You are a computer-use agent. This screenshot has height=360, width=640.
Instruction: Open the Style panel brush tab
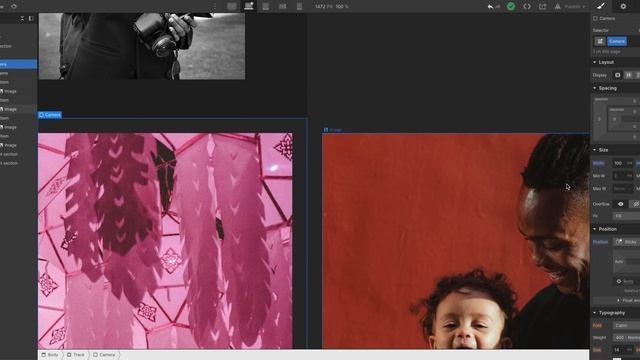tap(601, 6)
